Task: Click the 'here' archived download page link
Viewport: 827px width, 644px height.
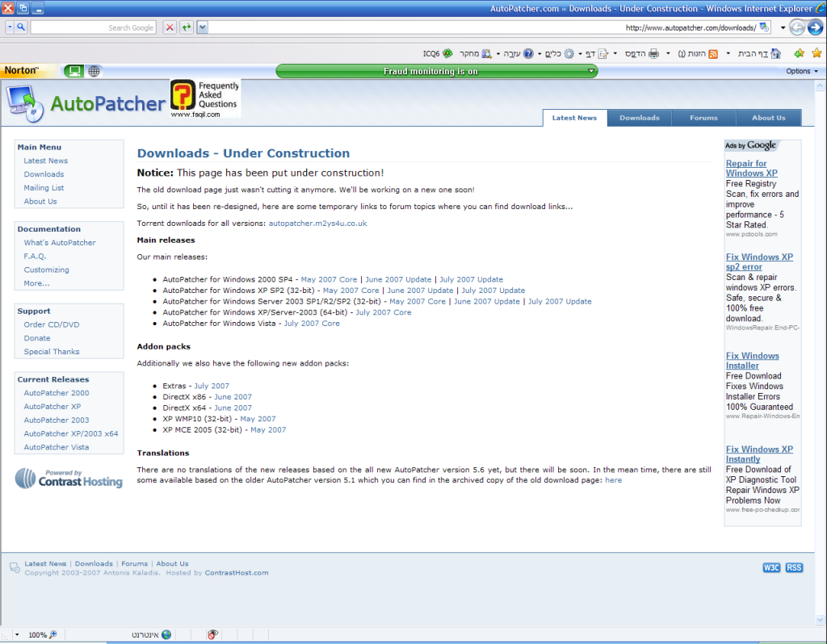Action: point(614,480)
